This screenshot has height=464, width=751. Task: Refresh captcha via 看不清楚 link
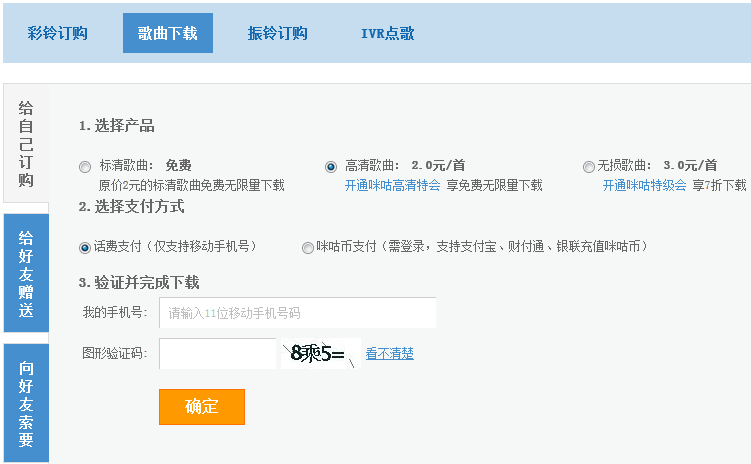pyautogui.click(x=389, y=353)
